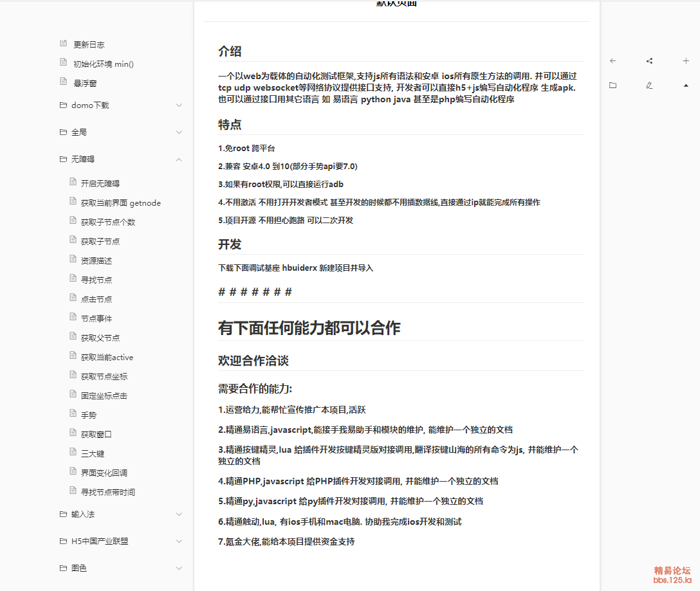Click the back arrow icon

click(613, 60)
